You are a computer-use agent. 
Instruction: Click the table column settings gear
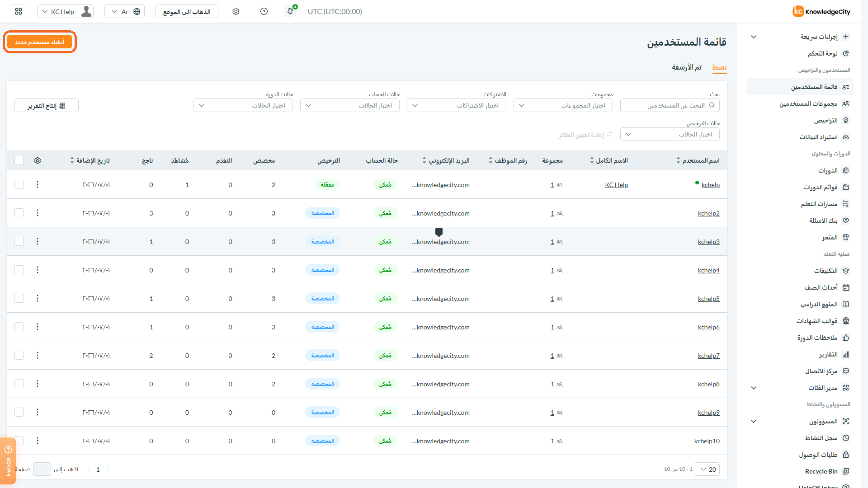pyautogui.click(x=38, y=160)
